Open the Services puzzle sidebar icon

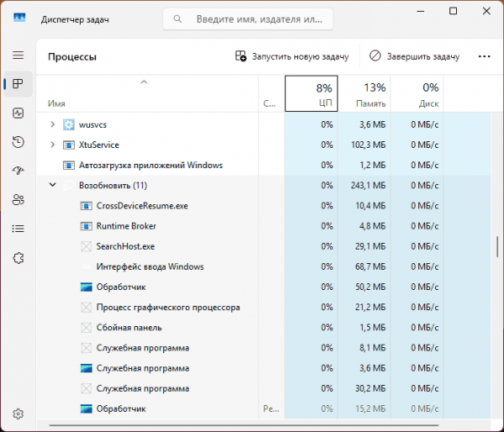click(18, 258)
